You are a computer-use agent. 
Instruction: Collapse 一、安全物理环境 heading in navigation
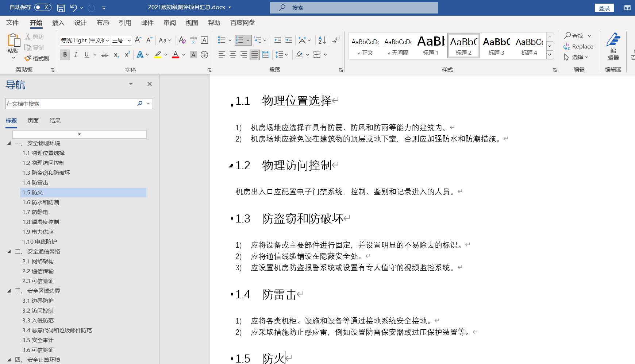[9, 143]
